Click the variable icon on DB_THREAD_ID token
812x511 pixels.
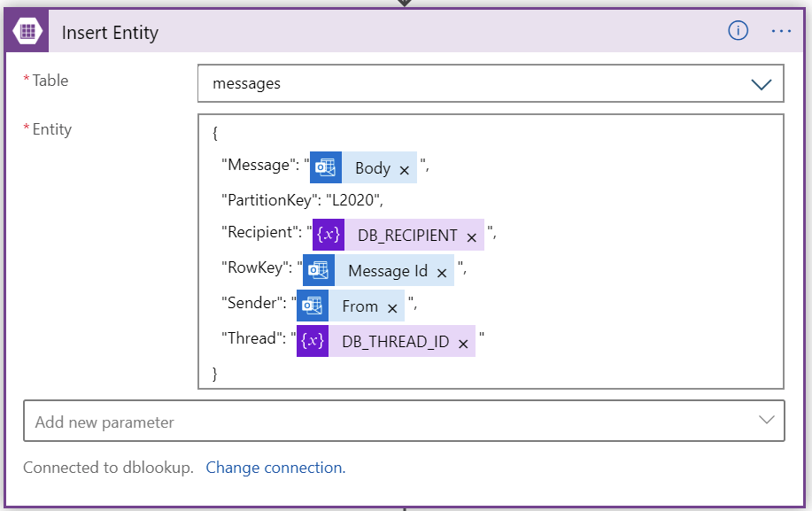[313, 341]
